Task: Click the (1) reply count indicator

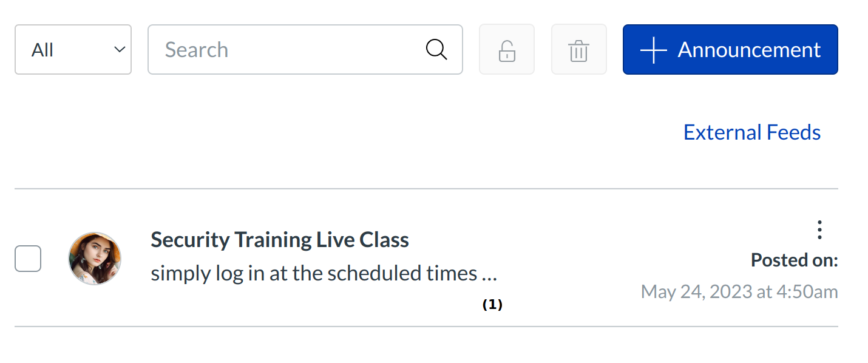Action: pos(492,305)
